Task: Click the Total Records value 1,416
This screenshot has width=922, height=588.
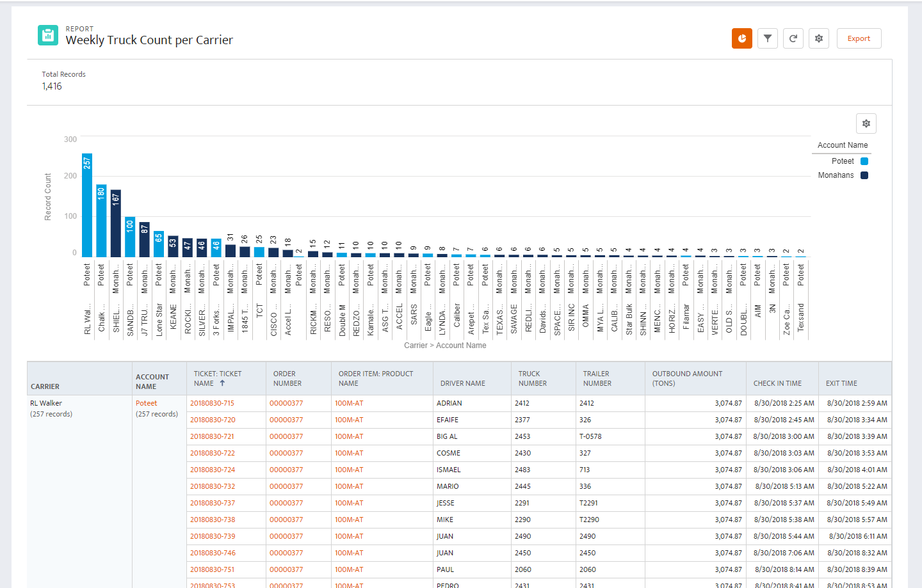Action: [52, 86]
